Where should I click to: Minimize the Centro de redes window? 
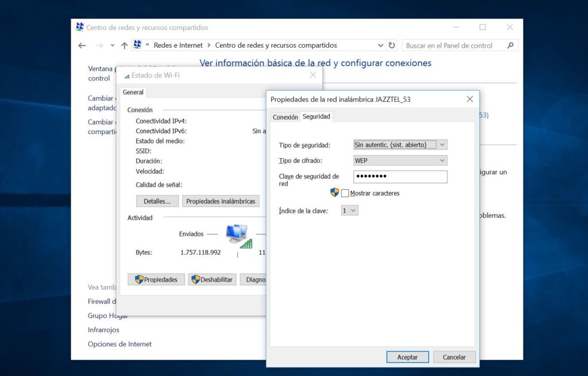(456, 27)
